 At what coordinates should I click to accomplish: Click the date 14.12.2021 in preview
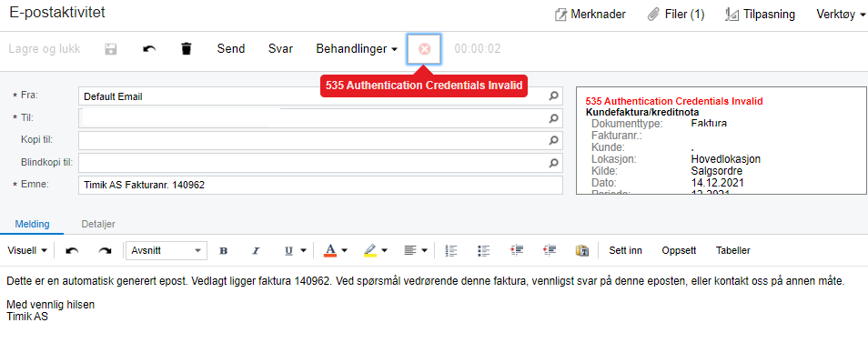point(718,182)
